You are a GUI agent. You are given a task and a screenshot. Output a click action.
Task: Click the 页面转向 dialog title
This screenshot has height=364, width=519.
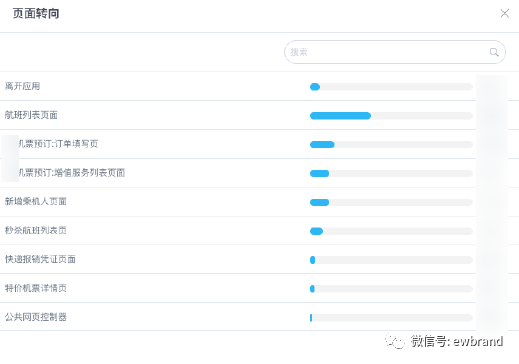point(36,14)
